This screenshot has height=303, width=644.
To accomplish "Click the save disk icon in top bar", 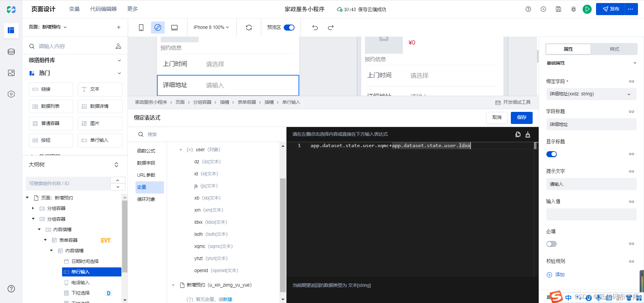I will point(558,9).
